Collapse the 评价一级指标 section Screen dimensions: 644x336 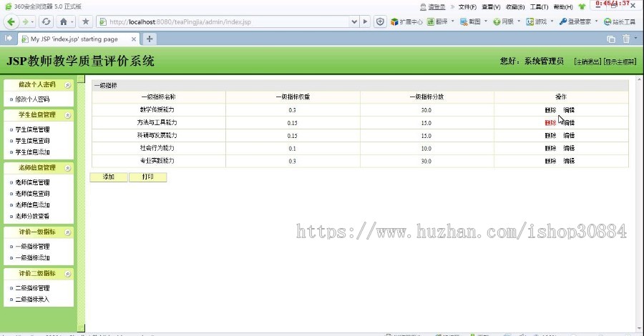click(x=68, y=232)
